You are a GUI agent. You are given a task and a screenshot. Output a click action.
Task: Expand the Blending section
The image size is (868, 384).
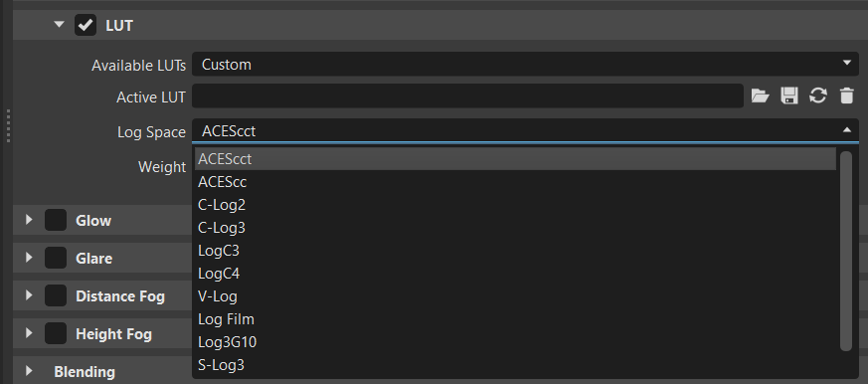(x=30, y=371)
